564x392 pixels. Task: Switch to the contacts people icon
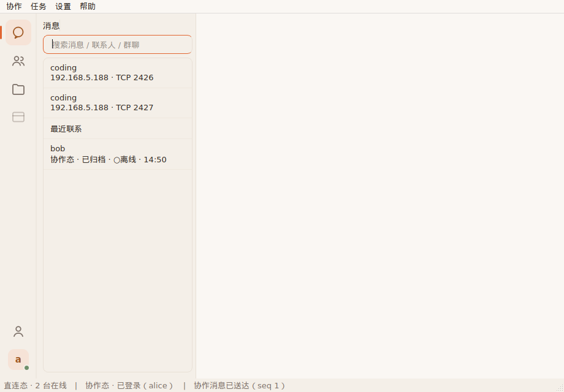(18, 61)
